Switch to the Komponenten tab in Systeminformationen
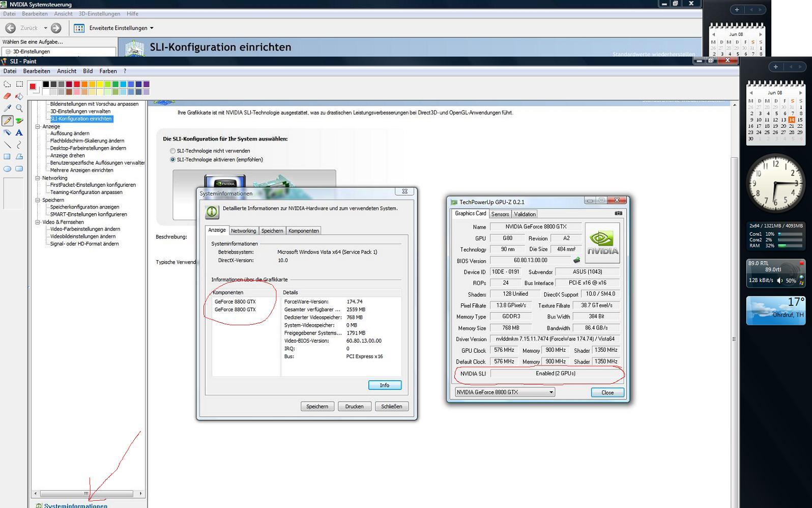Screen dimensions: 812x508 tap(304, 231)
